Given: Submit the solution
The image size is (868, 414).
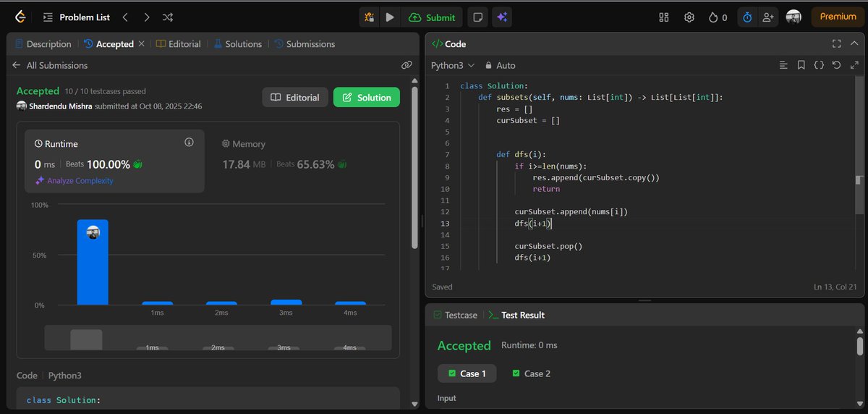Looking at the screenshot, I should coord(433,17).
